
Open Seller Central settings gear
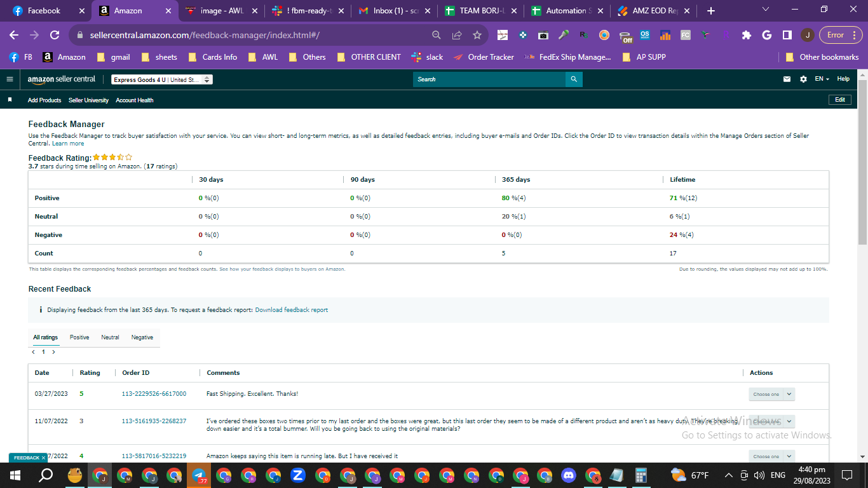tap(804, 79)
